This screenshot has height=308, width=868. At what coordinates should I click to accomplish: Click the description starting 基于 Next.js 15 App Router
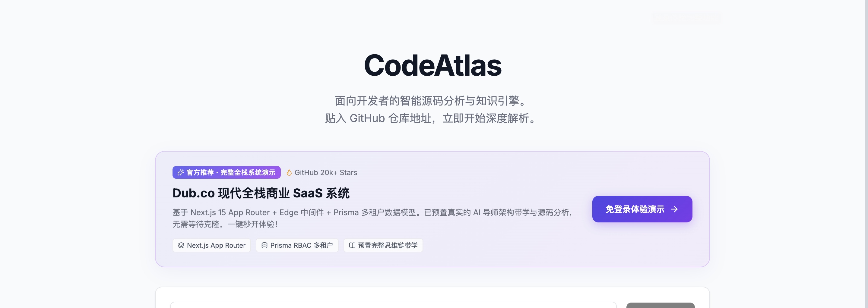[373, 218]
